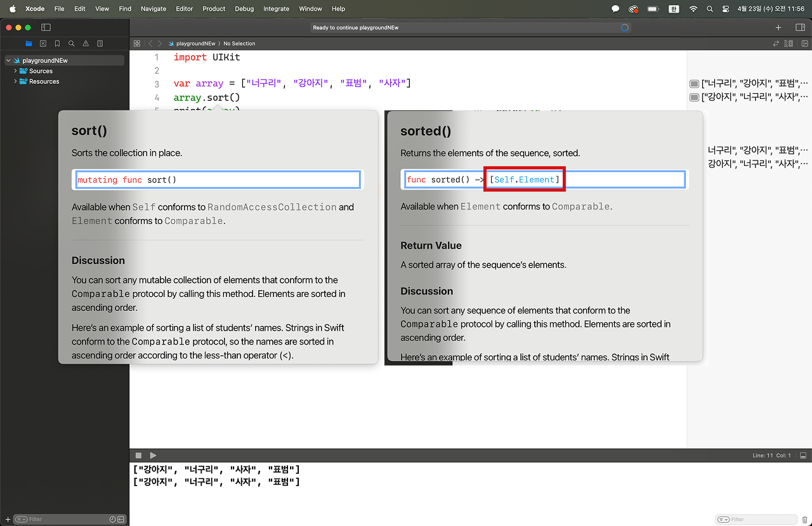Open the Navigate menu
Viewport: 812px width, 526px height.
(154, 9)
